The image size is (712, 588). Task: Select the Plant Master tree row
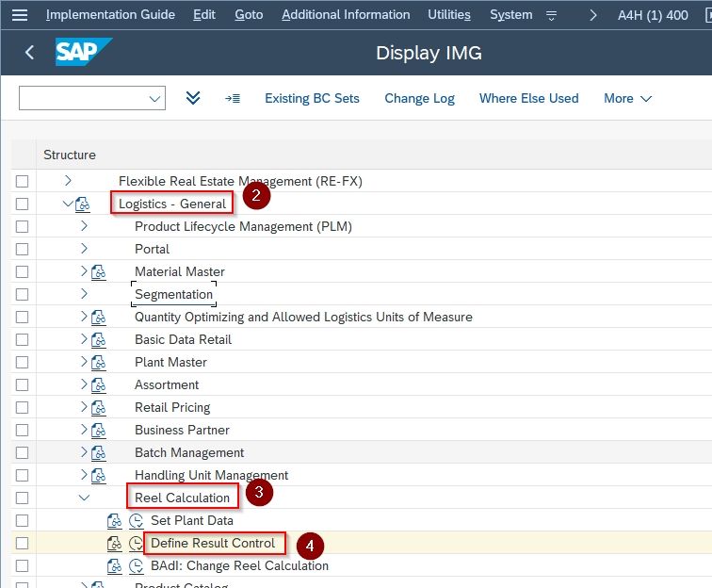[x=170, y=362]
